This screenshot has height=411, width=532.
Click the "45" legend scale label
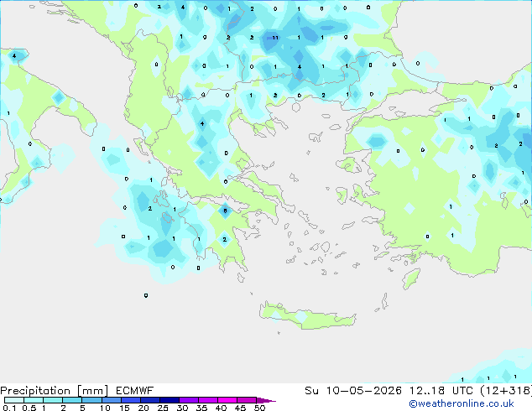click(240, 408)
